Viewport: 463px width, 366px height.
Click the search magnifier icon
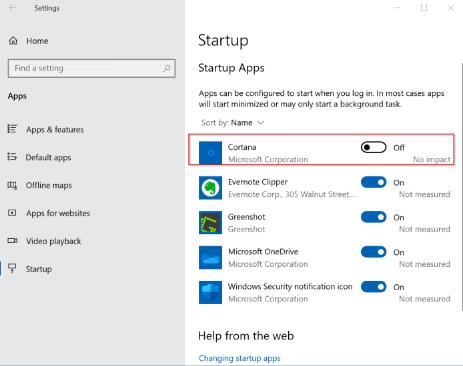point(167,68)
